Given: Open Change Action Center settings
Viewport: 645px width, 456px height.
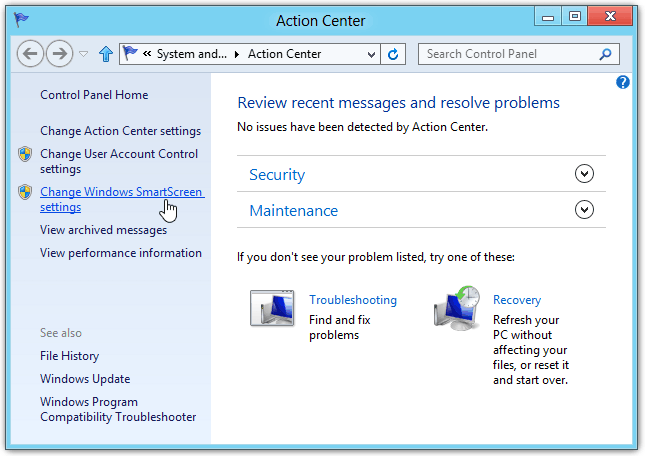Looking at the screenshot, I should [x=121, y=131].
